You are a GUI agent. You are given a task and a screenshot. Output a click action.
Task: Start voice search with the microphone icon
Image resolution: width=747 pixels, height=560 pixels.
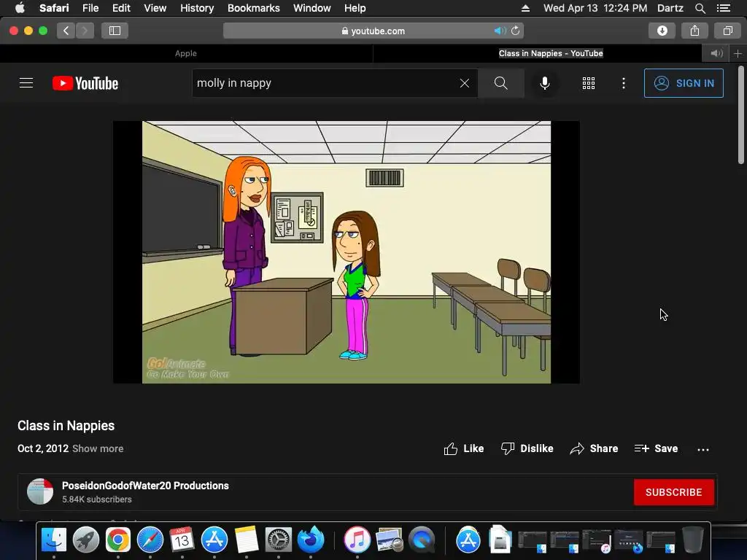tap(544, 83)
